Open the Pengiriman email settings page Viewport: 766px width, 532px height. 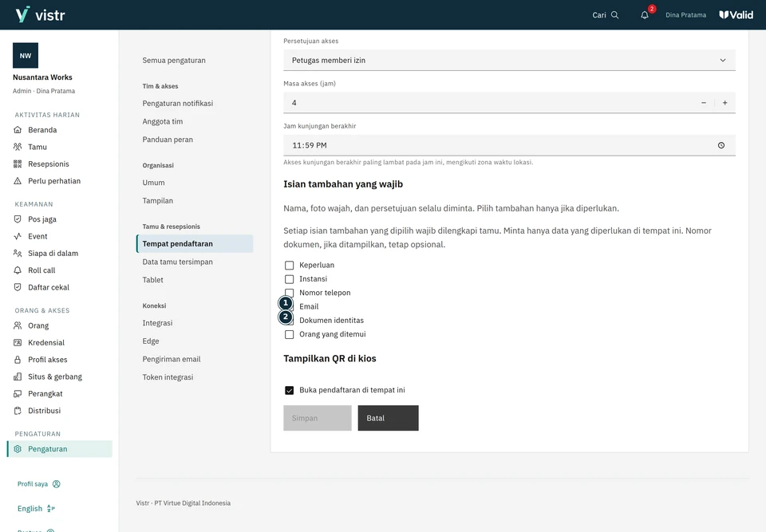[x=172, y=359]
